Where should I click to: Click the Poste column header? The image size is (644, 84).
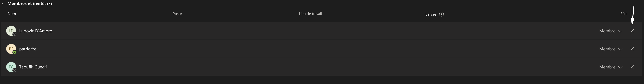click(177, 14)
